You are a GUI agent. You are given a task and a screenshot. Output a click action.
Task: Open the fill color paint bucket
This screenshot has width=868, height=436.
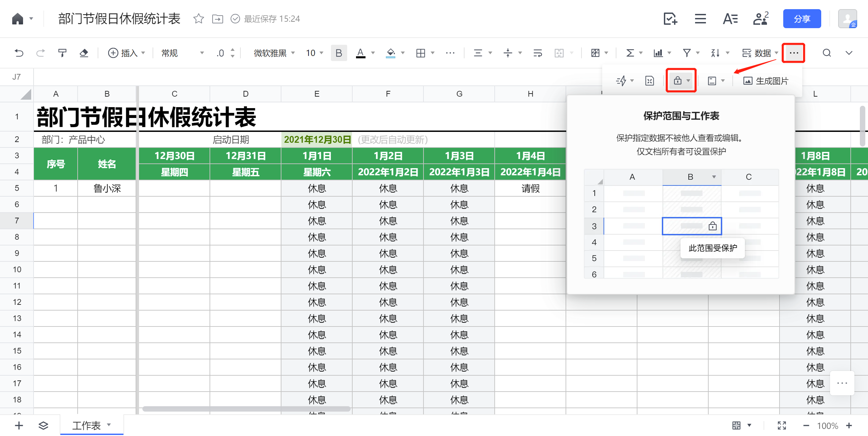click(x=391, y=53)
